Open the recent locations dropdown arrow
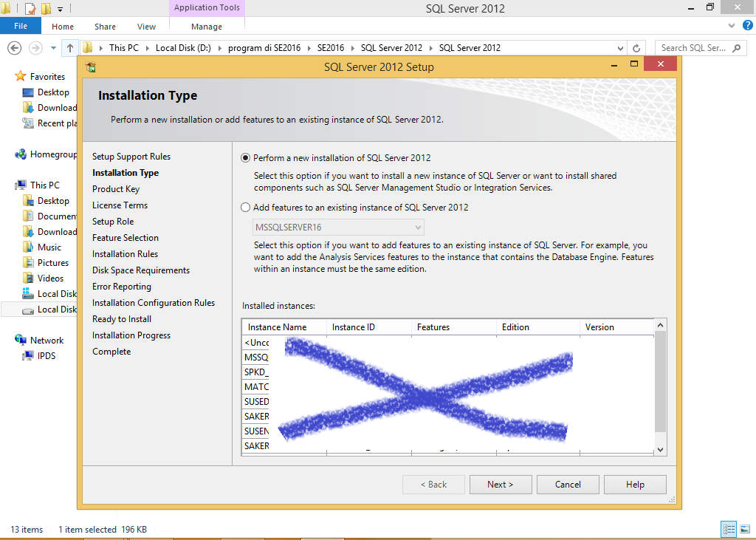Screen dimensions: 756x540 [x=53, y=48]
